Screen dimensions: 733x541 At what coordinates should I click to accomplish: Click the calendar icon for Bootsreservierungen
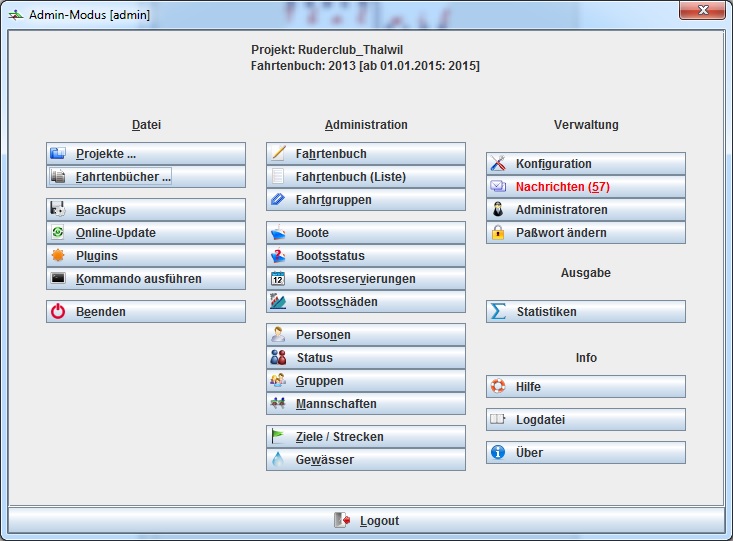pos(279,279)
